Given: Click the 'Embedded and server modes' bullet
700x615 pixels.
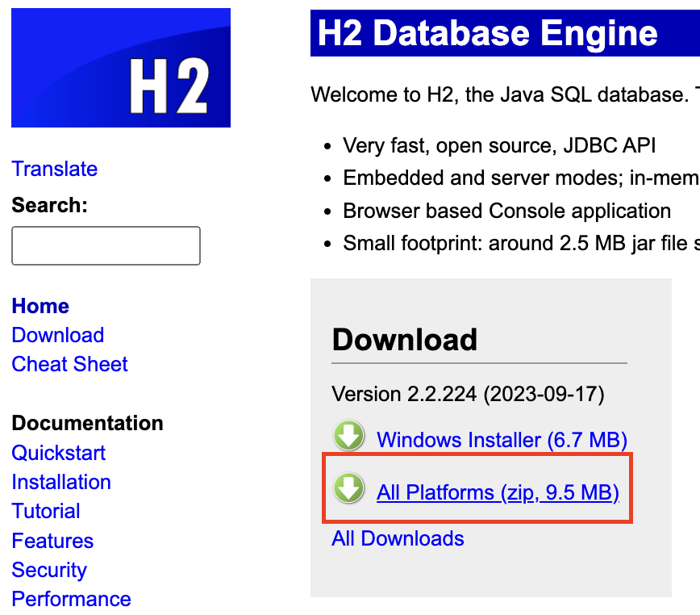Looking at the screenshot, I should pyautogui.click(x=521, y=178).
